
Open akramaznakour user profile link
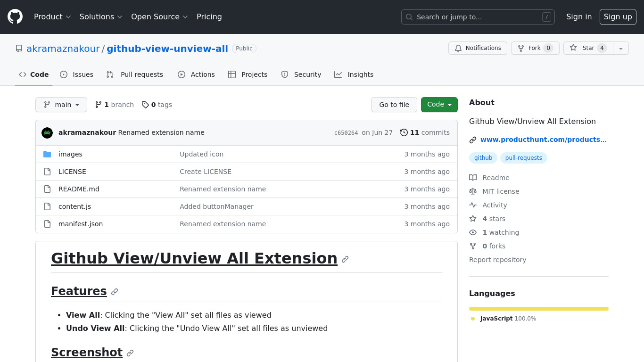tap(63, 49)
